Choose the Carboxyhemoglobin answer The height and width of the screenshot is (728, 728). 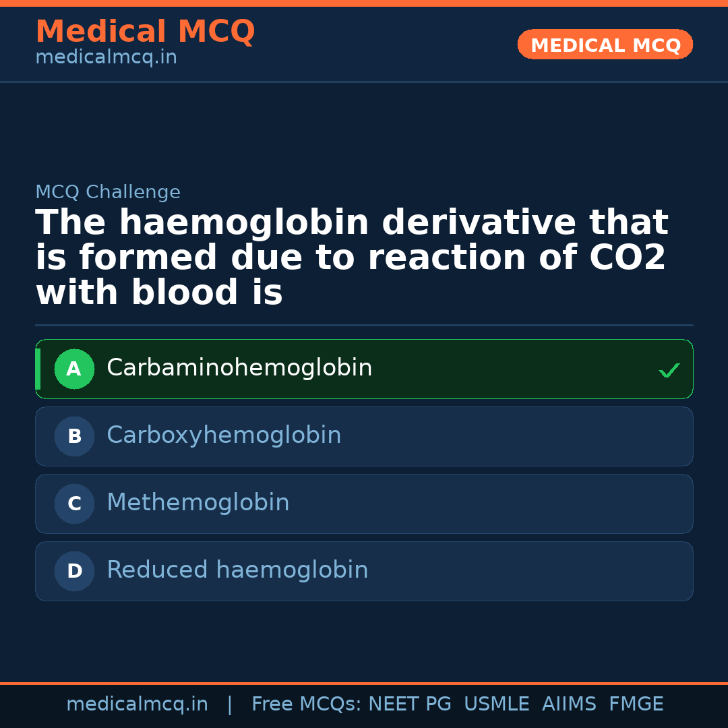tap(224, 435)
